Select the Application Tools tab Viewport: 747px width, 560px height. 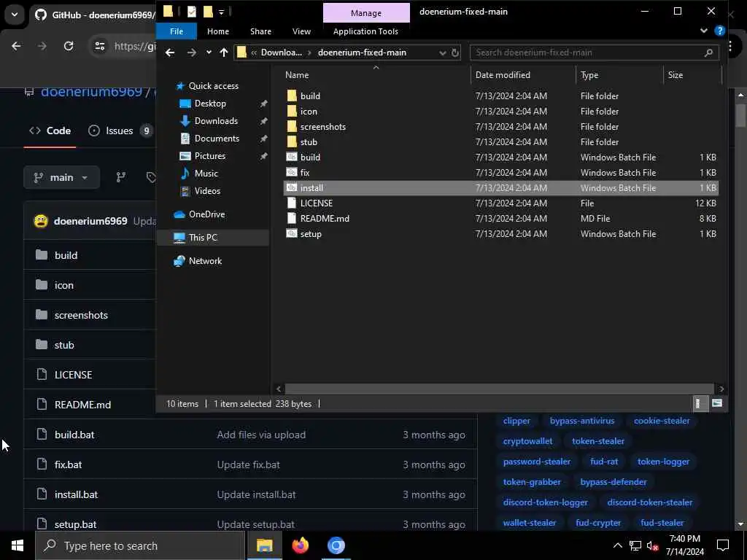pos(365,31)
